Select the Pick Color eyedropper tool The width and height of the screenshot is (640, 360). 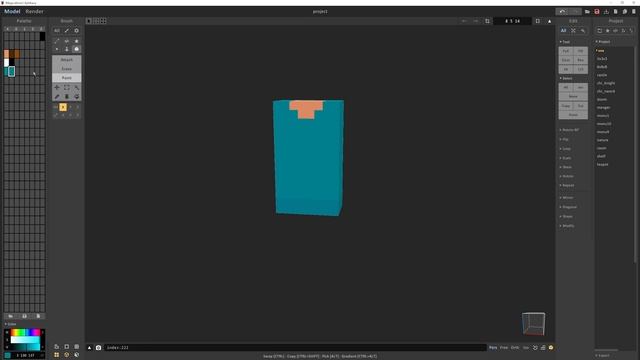(57, 97)
